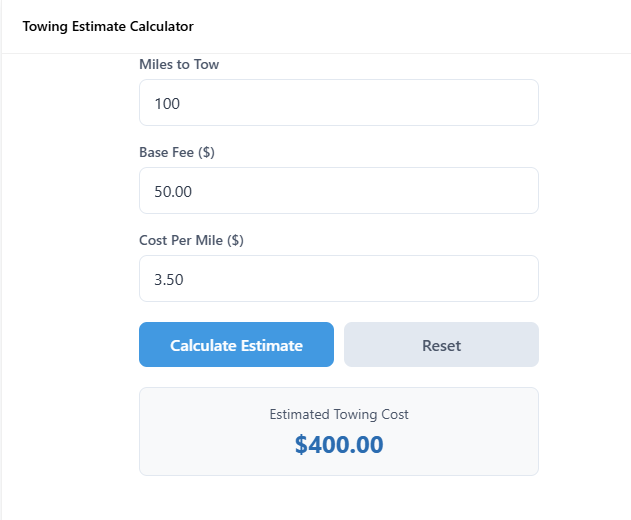Clear the form using Reset
The width and height of the screenshot is (631, 520).
(x=441, y=345)
